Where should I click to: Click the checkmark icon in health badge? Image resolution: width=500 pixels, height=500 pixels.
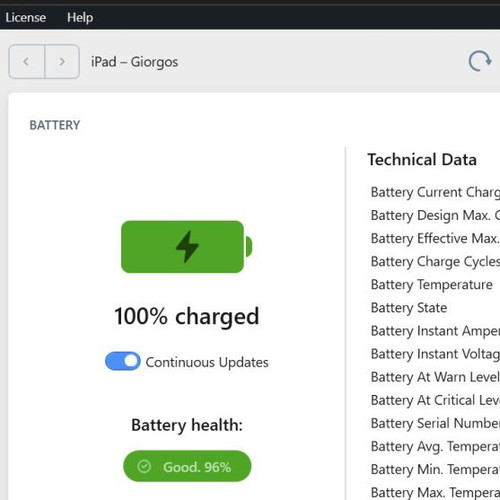pos(144,466)
